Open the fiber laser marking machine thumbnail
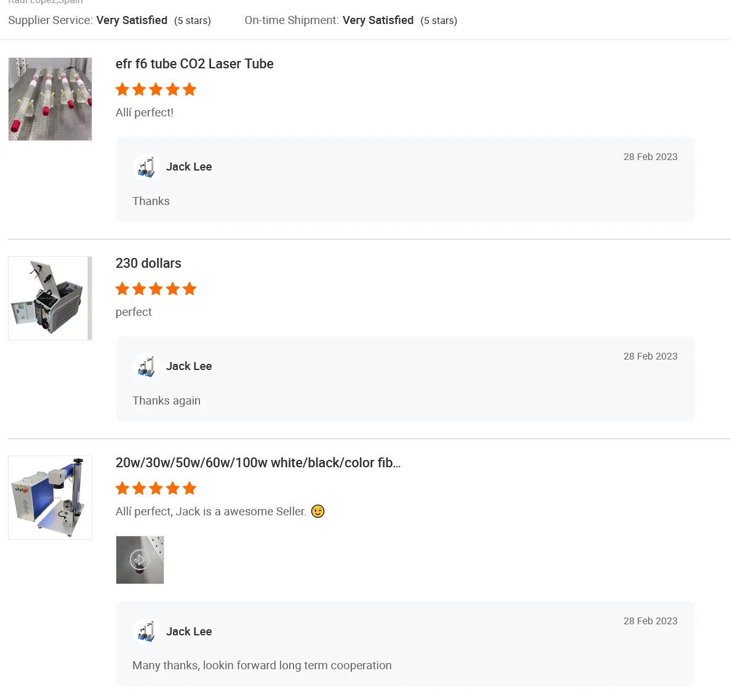The height and width of the screenshot is (700, 731). 50,498
